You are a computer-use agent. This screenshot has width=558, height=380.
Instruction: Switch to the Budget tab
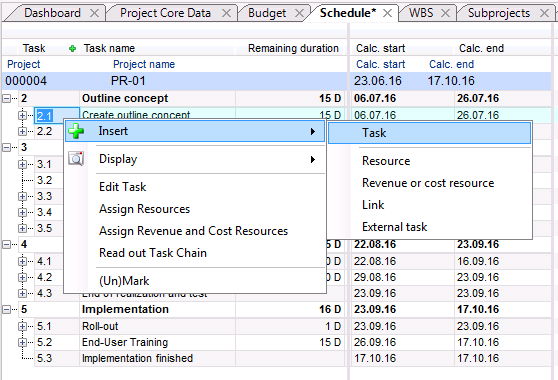267,13
